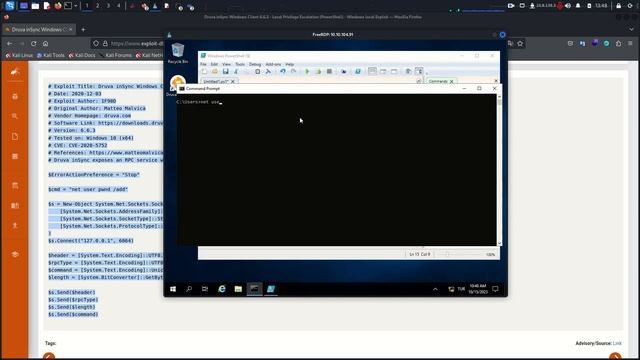Screen dimensions: 640x360
Task: Click Undo icon in ISE toolbar
Action: coord(282,71)
